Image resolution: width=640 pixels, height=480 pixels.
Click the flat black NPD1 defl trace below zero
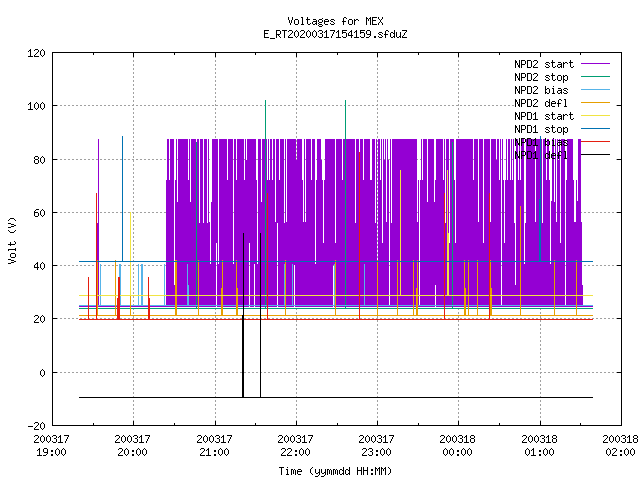336,397
